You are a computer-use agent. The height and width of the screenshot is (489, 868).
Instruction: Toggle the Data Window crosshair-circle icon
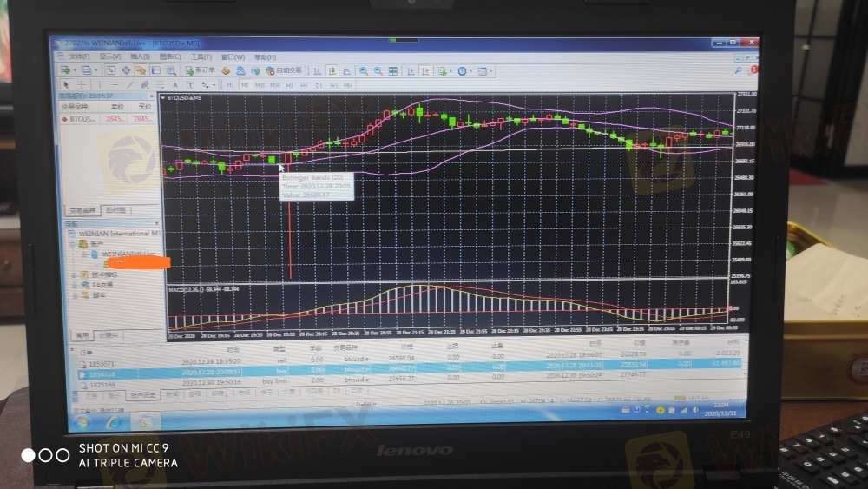click(126, 70)
